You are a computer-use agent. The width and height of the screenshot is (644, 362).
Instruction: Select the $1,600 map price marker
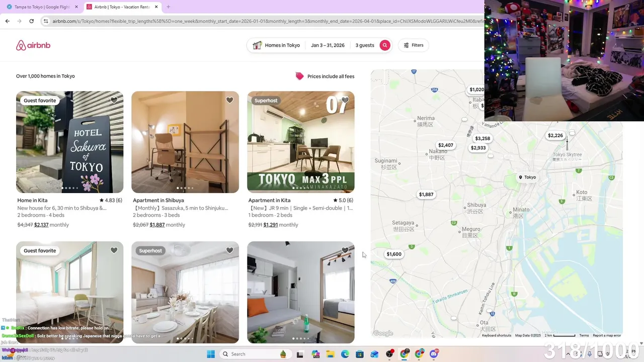394,254
